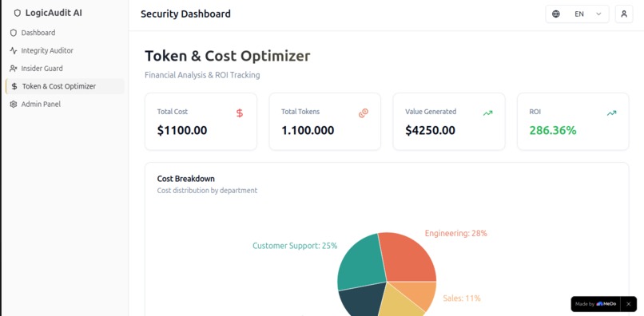The width and height of the screenshot is (644, 316).
Task: Go to Dashboard in the sidebar
Action: click(x=65, y=33)
